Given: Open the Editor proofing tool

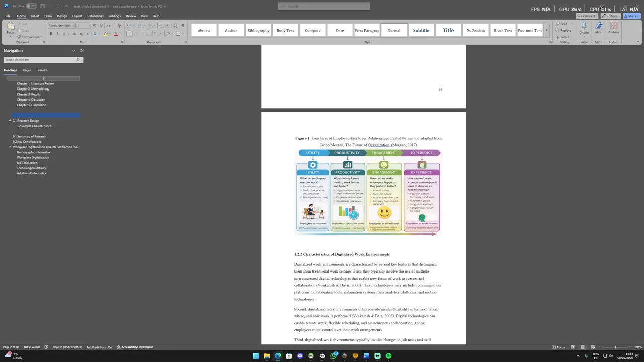Looking at the screenshot, I should (598, 28).
